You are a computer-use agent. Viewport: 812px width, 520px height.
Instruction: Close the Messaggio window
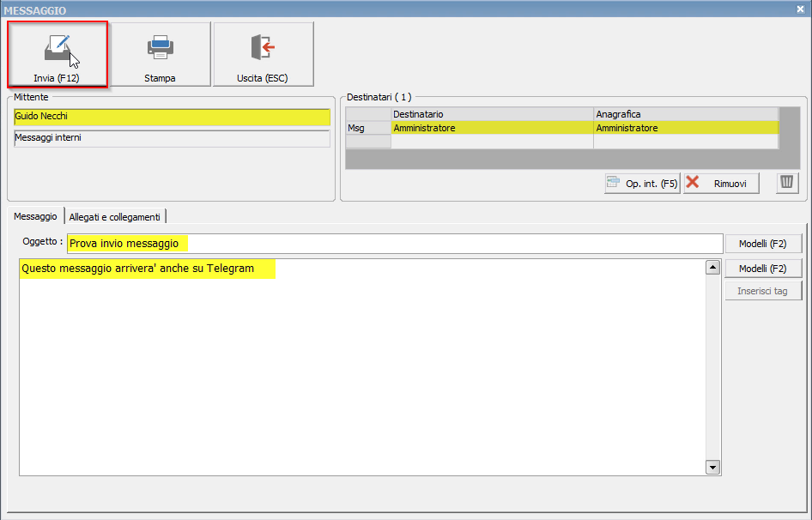(800, 9)
